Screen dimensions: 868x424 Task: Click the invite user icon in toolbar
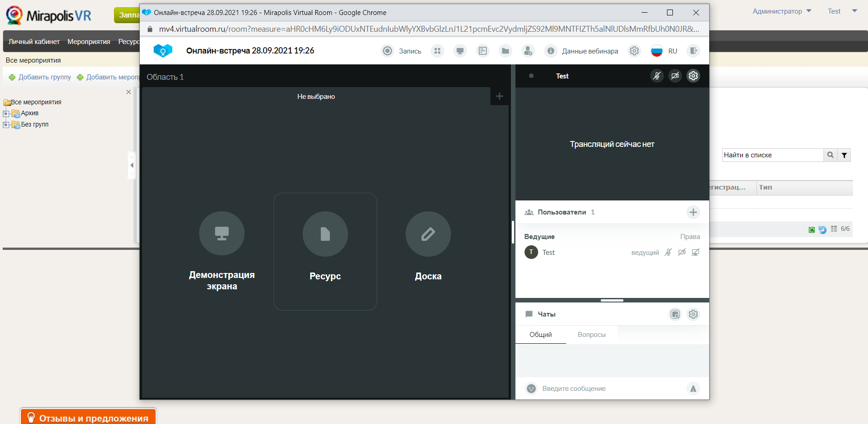(x=528, y=51)
